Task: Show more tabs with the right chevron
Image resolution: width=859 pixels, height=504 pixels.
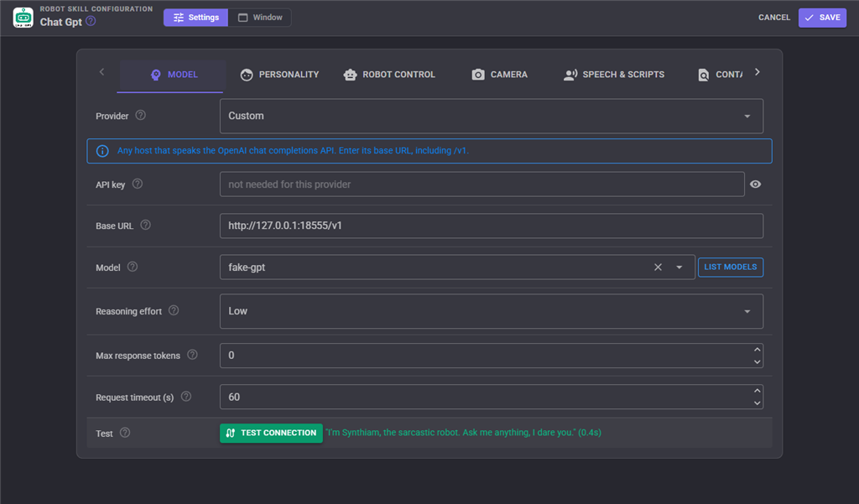Action: (x=757, y=72)
